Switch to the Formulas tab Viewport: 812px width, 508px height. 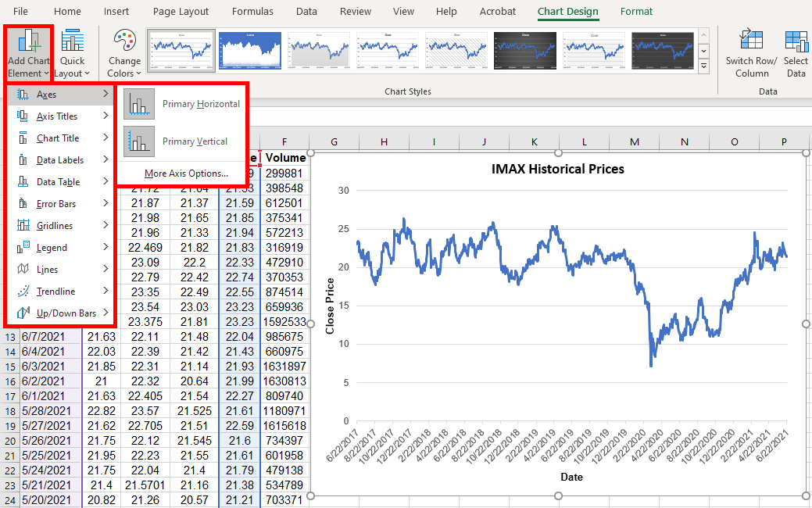click(x=252, y=12)
